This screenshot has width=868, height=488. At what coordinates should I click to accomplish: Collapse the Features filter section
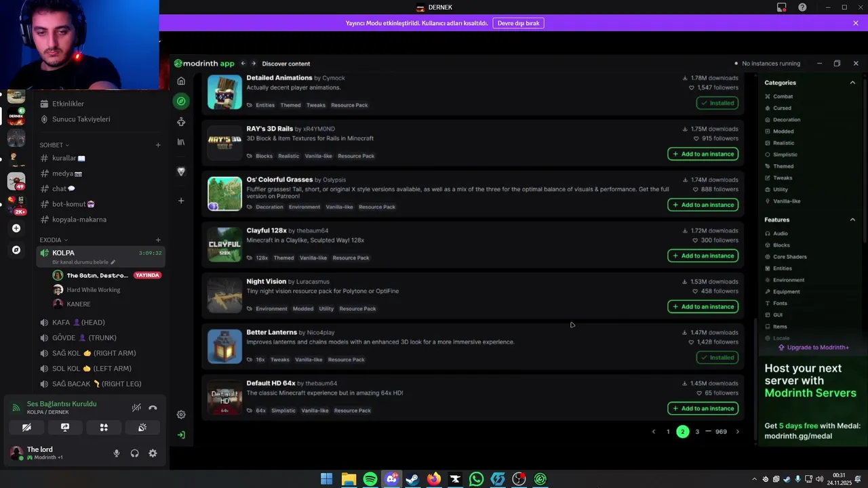(852, 220)
